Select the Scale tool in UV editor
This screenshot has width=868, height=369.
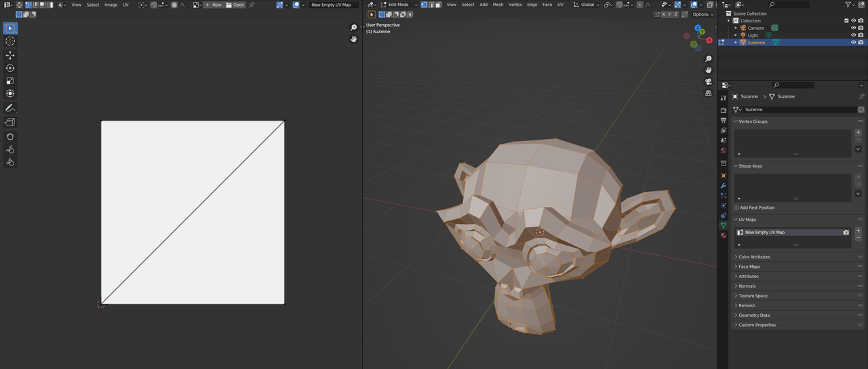(x=10, y=81)
